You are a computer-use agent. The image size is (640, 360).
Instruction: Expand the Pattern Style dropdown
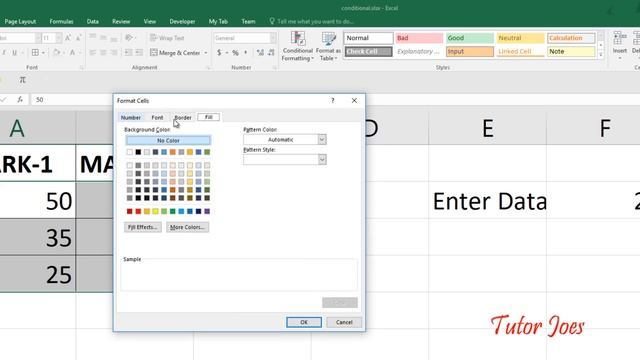(322, 160)
